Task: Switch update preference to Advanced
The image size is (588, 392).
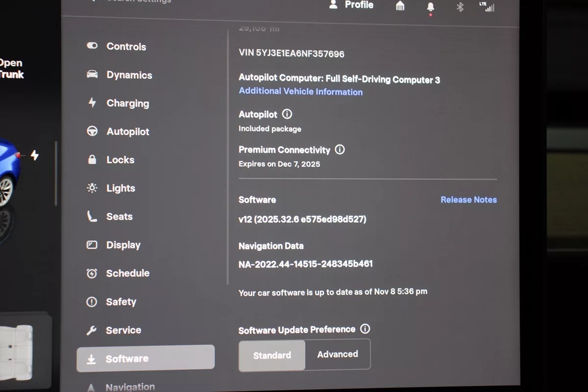Action: 338,354
